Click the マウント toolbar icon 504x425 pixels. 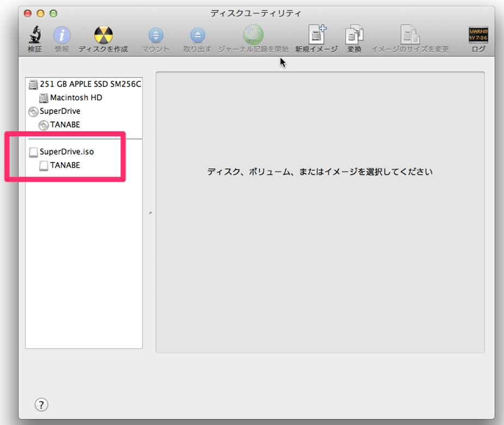(x=156, y=35)
